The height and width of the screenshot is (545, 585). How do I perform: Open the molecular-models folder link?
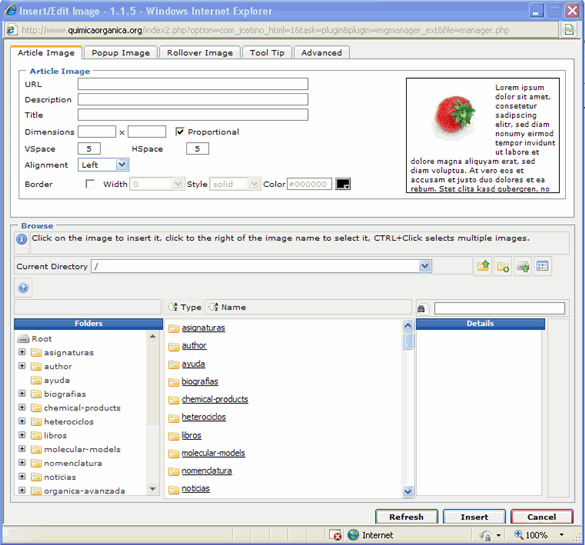(213, 453)
